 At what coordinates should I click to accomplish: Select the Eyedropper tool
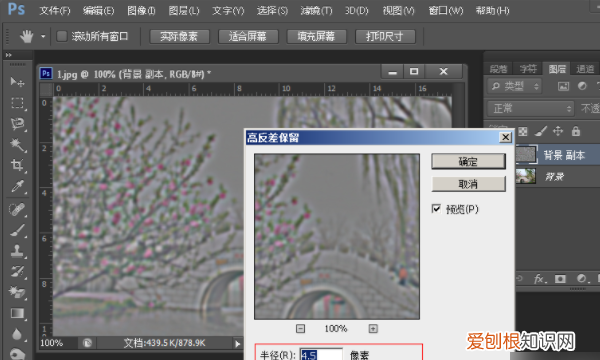pyautogui.click(x=17, y=186)
